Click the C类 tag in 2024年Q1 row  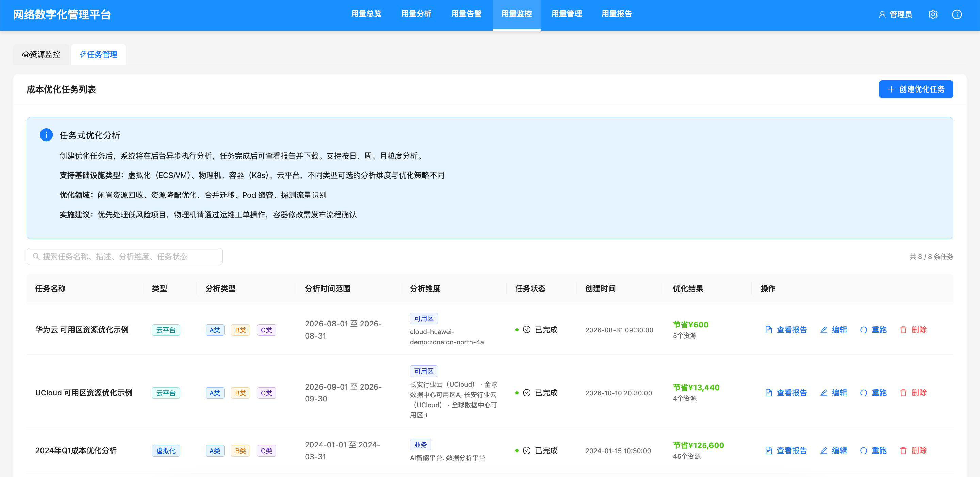pos(266,451)
